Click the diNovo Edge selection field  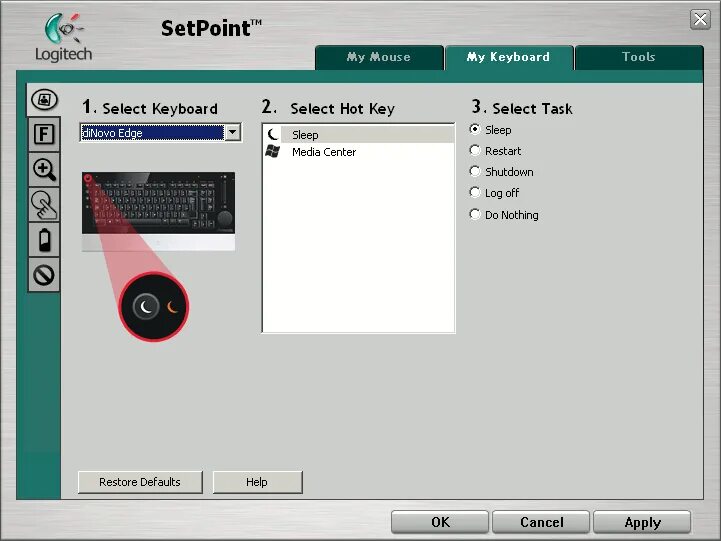click(152, 132)
